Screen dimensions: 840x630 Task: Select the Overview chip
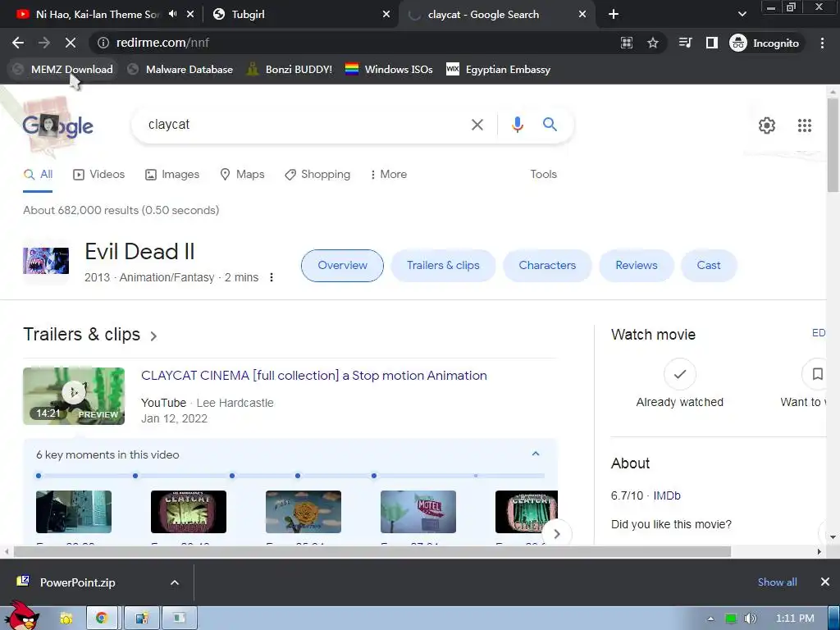[x=342, y=266]
